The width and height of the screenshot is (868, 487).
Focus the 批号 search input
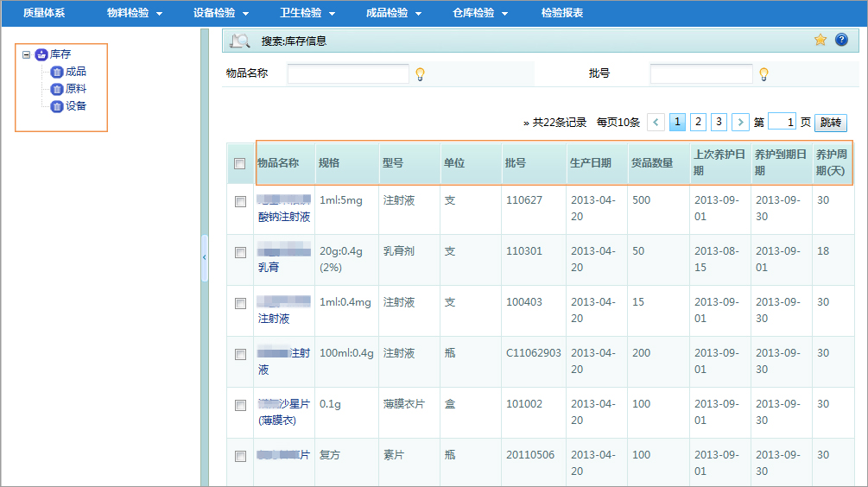701,73
